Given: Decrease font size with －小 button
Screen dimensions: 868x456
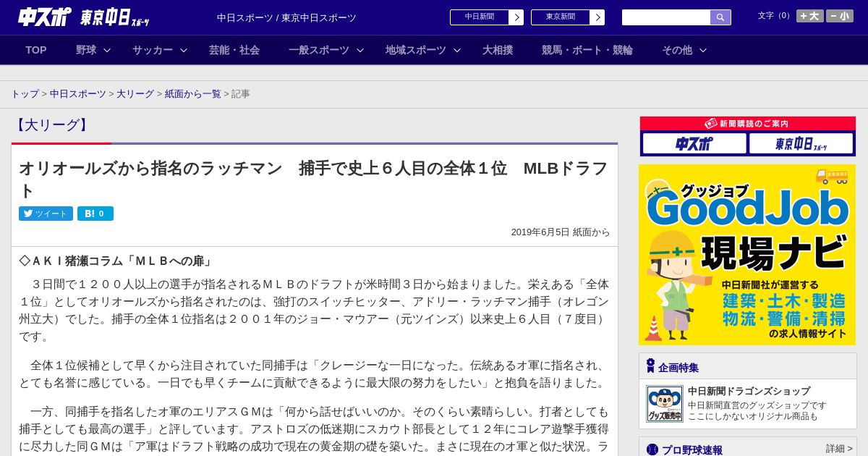Looking at the screenshot, I should tap(840, 16).
